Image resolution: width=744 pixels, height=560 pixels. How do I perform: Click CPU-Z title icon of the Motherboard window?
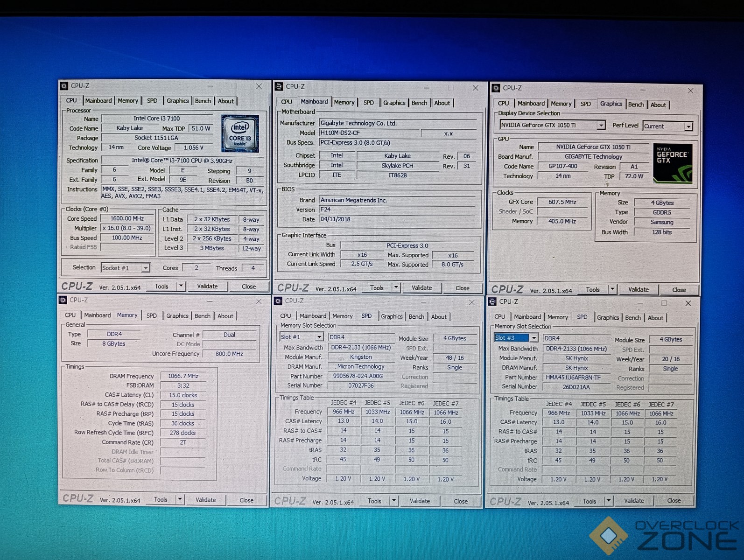pyautogui.click(x=279, y=86)
